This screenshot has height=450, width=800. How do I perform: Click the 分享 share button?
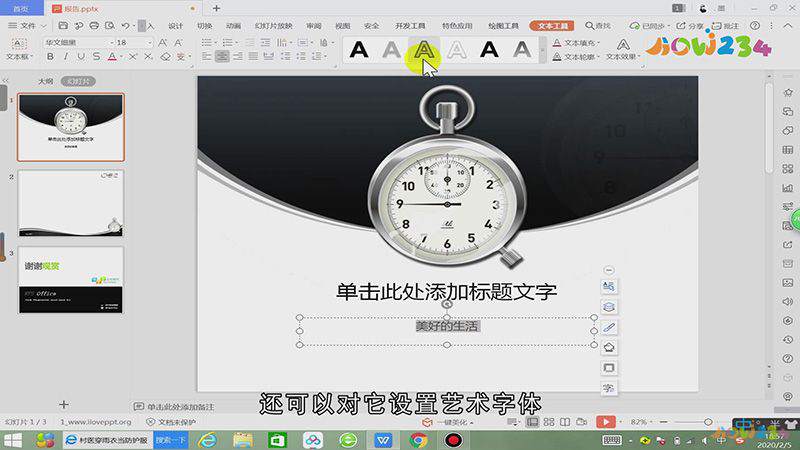[690, 26]
